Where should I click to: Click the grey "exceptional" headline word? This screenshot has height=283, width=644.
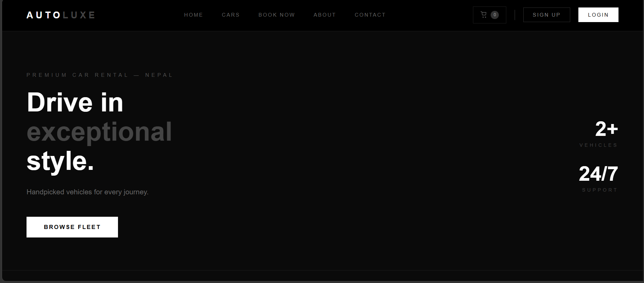[x=99, y=132]
